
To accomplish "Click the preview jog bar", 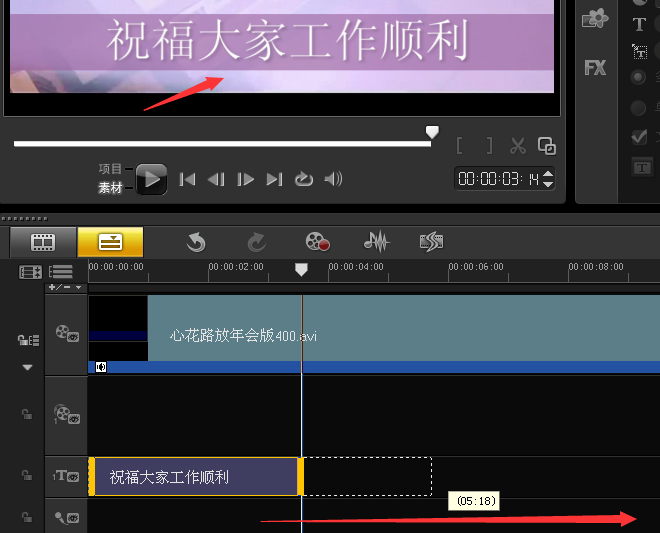I will 222,144.
